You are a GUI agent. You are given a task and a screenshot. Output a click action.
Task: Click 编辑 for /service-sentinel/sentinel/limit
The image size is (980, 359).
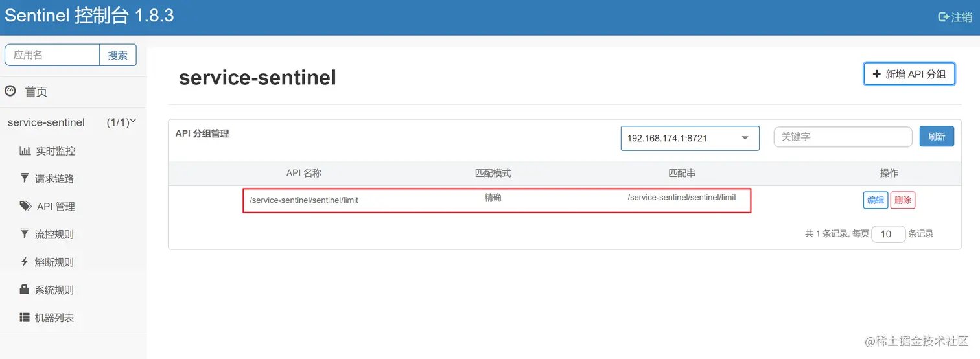875,200
